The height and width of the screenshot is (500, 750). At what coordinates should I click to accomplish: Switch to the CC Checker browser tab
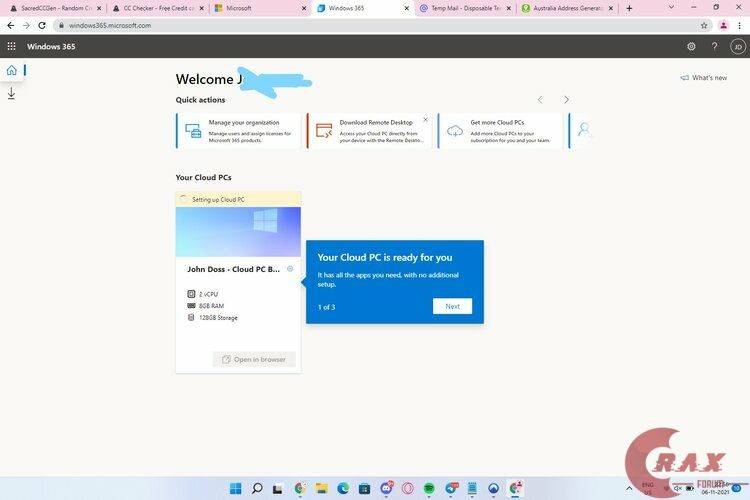tap(159, 8)
